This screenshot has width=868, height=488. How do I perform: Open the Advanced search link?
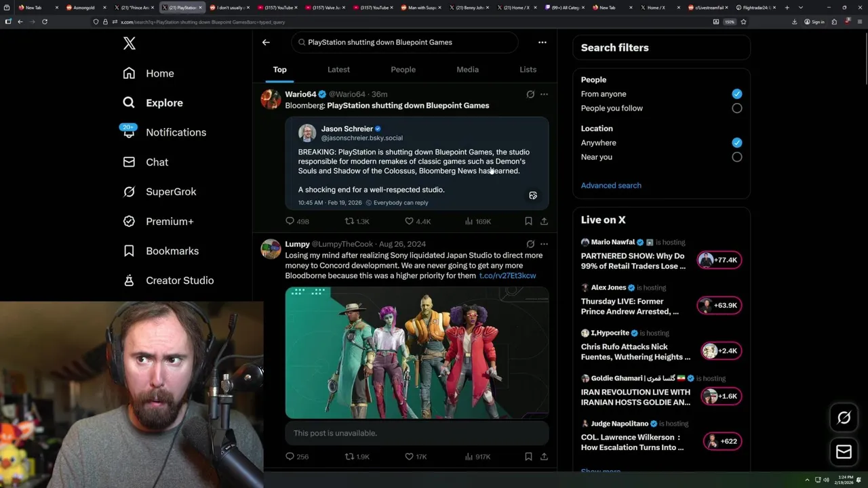(611, 186)
